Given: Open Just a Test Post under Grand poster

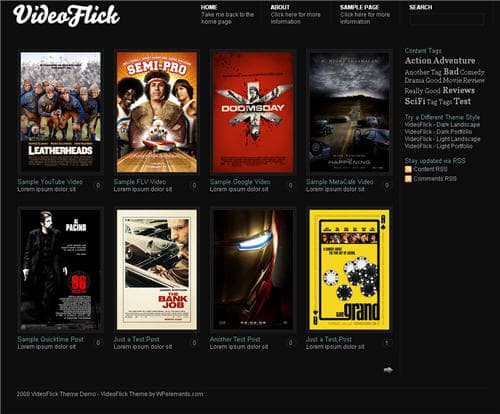Looking at the screenshot, I should [x=329, y=339].
